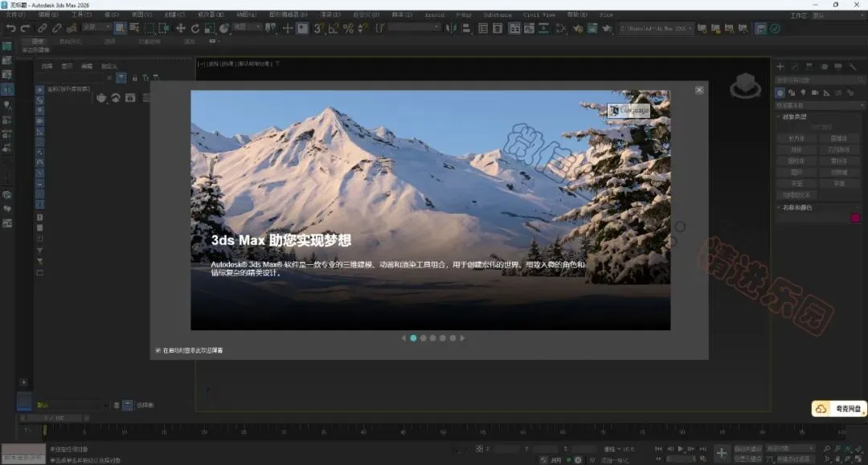Activate the Select and Rotate tool

tap(194, 28)
